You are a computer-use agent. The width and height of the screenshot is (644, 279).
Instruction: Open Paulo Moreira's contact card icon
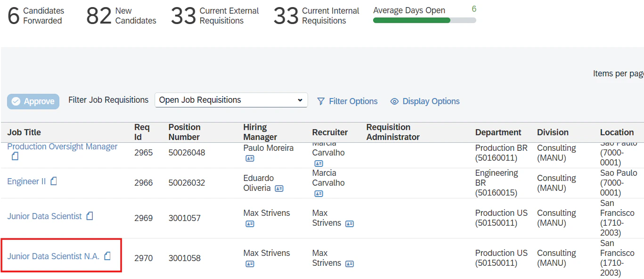[250, 158]
